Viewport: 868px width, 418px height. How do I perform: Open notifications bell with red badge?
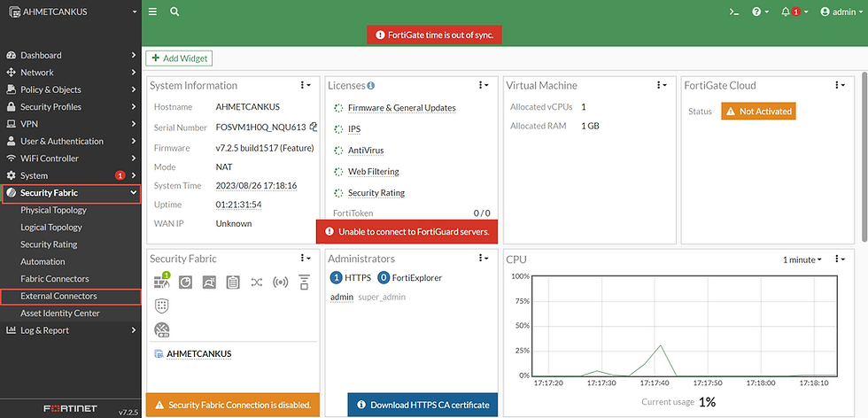click(x=794, y=12)
